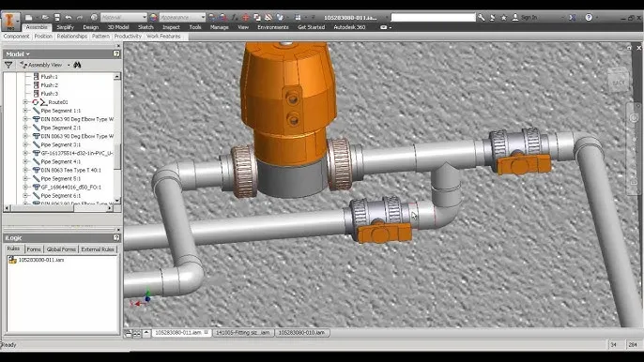
Task: Open the Productivity ribbon panel
Action: (x=128, y=37)
